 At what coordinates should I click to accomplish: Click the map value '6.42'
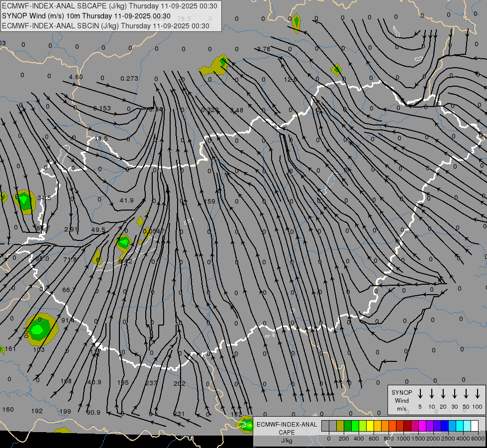point(125,261)
